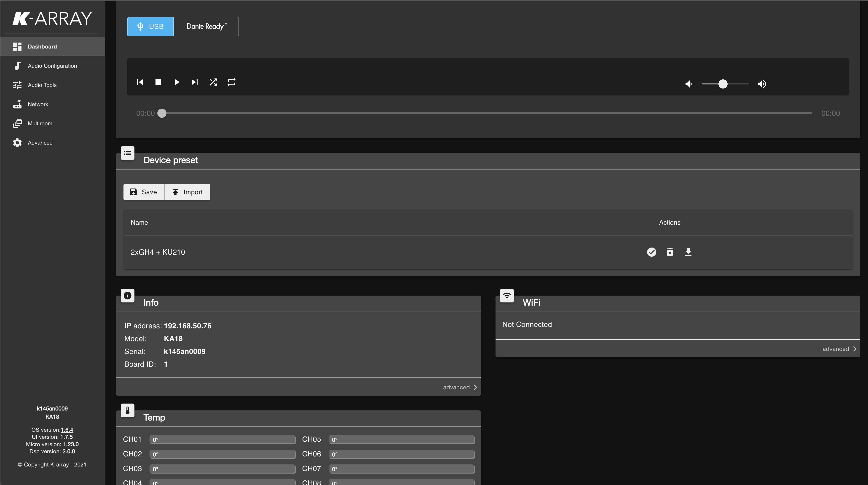Adjust the volume slider knob
This screenshot has height=485, width=868.
pos(723,84)
